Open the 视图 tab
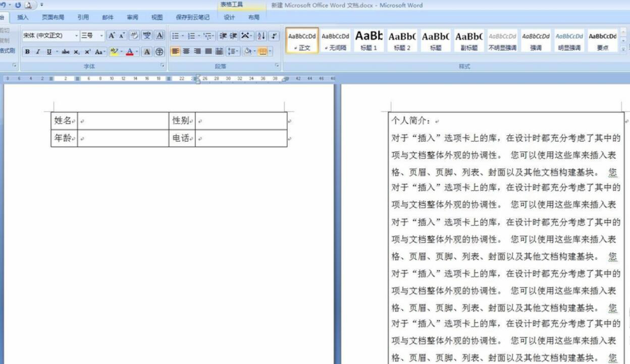The height and width of the screenshot is (364, 630). click(x=157, y=17)
